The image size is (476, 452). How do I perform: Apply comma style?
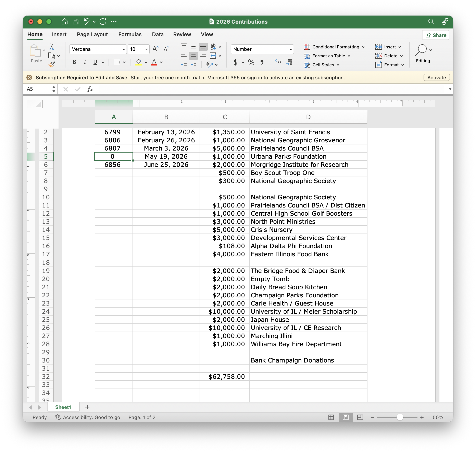click(262, 62)
